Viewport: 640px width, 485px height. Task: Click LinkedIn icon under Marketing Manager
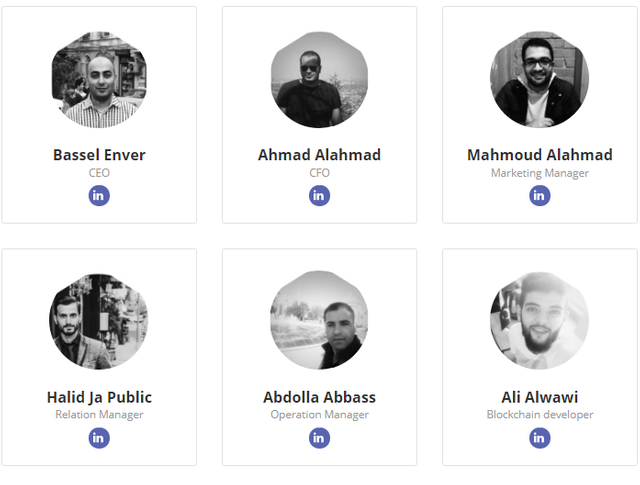click(540, 195)
